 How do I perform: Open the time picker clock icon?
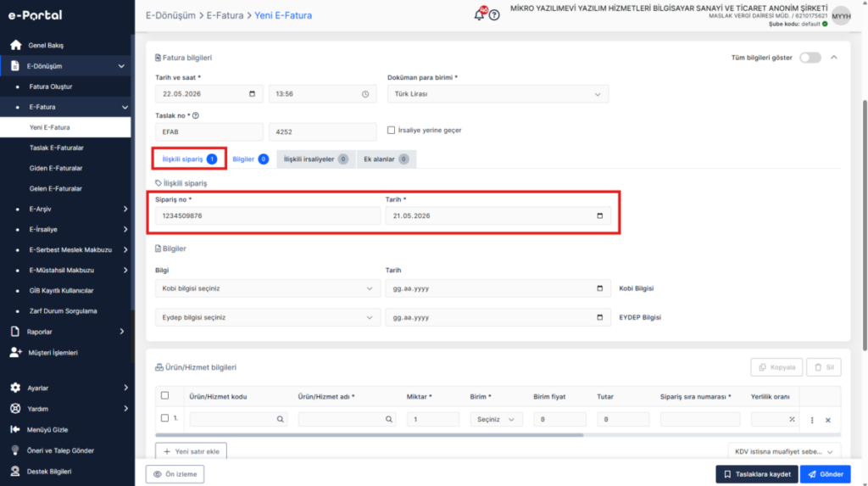365,94
